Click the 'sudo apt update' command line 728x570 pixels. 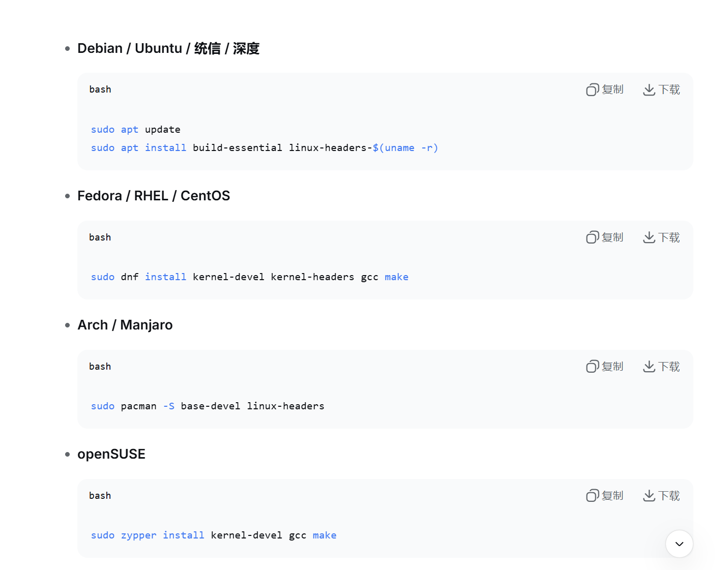[136, 130]
